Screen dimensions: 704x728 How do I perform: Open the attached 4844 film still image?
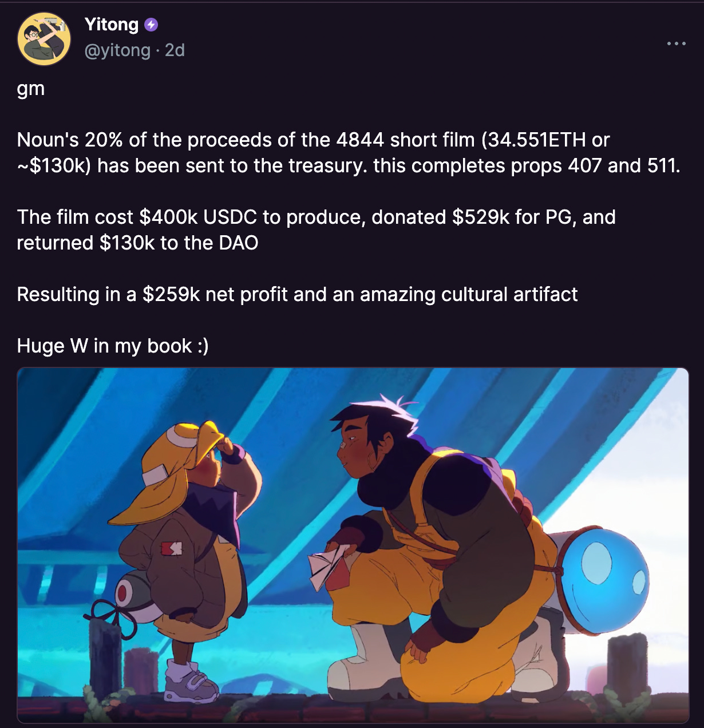click(353, 545)
